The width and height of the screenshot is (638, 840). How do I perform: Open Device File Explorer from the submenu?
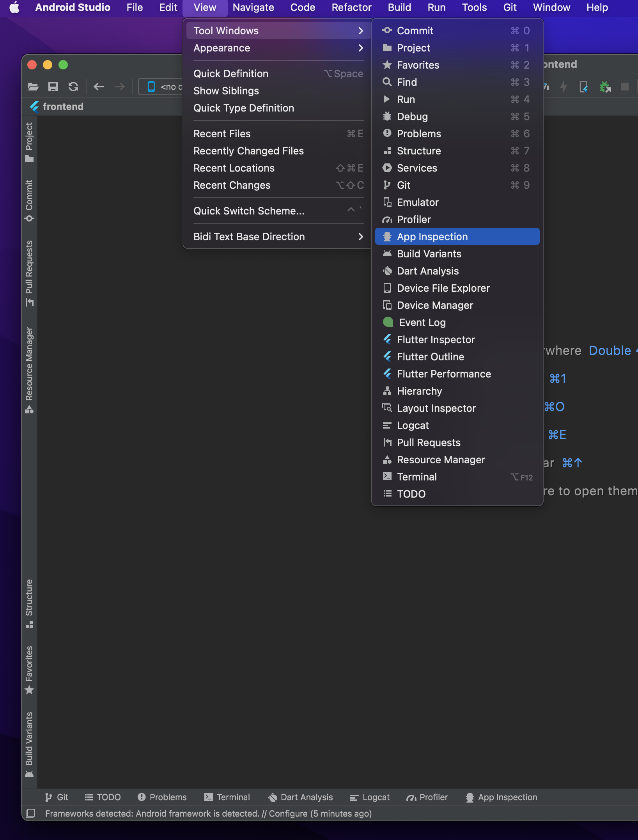[x=457, y=288]
